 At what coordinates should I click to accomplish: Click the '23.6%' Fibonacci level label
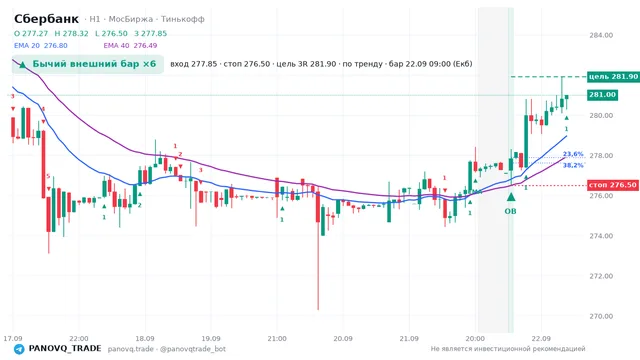tap(573, 154)
